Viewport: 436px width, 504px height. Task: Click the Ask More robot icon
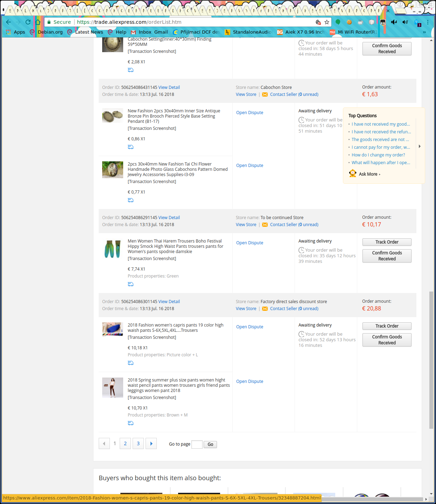tap(353, 174)
